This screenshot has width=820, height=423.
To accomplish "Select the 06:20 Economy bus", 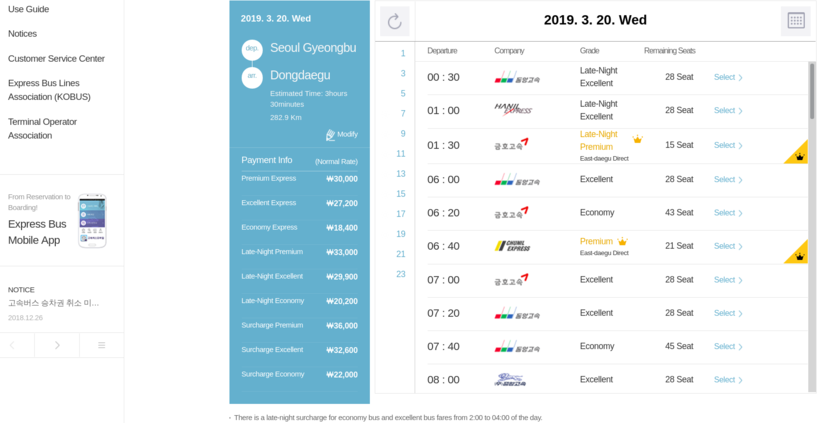I will point(728,213).
